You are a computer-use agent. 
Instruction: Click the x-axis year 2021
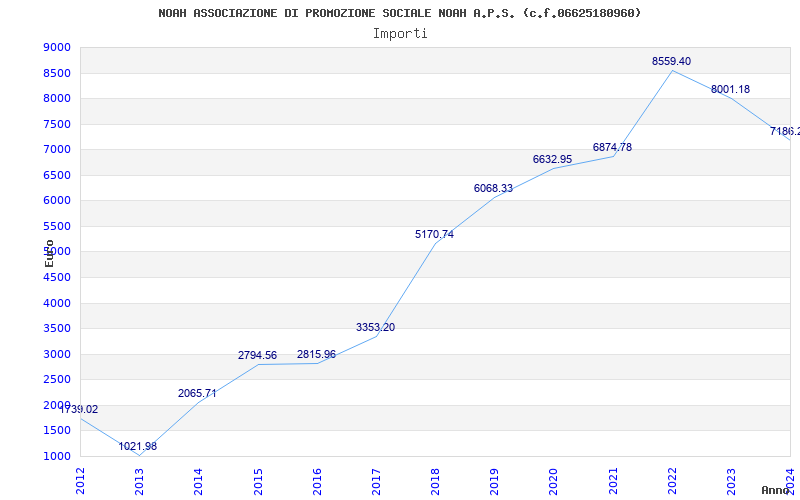pyautogui.click(x=614, y=481)
